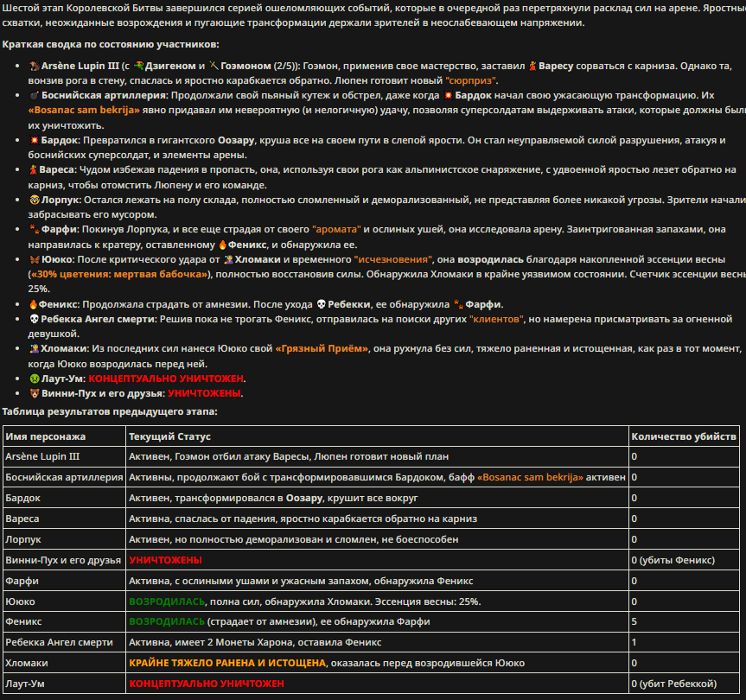746x700 pixels.
Task: Click the orange quoted word "аромата"
Action: coord(336,229)
